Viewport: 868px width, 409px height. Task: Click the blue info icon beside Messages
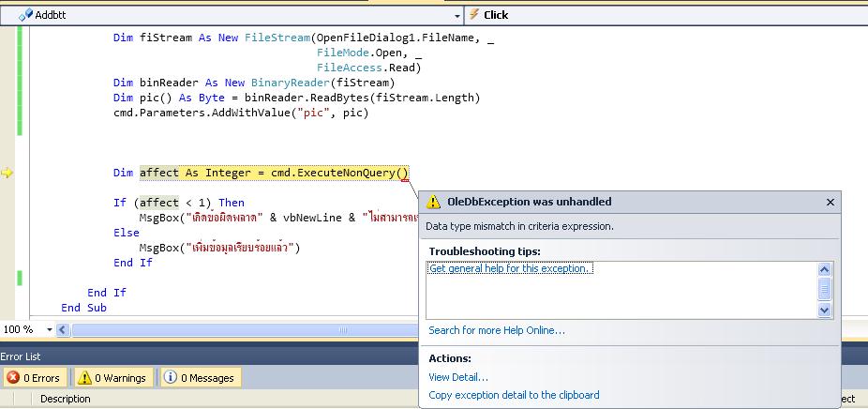pos(171,378)
